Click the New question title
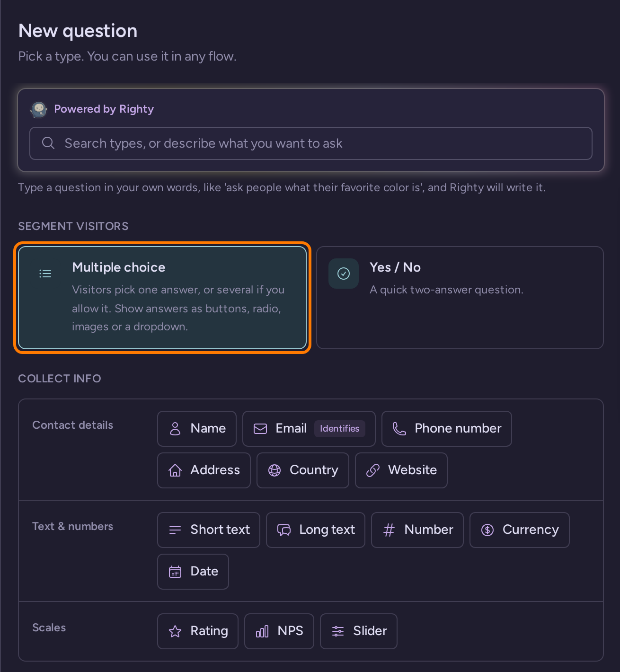 pyautogui.click(x=78, y=31)
